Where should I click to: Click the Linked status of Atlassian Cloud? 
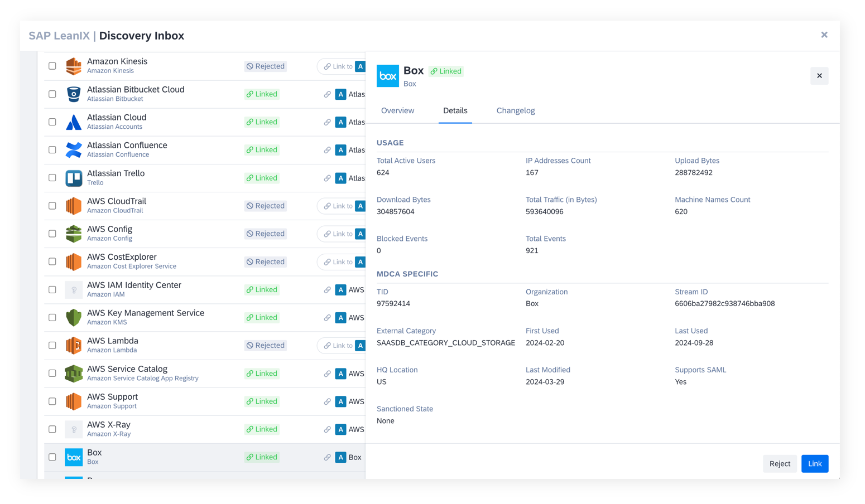262,122
